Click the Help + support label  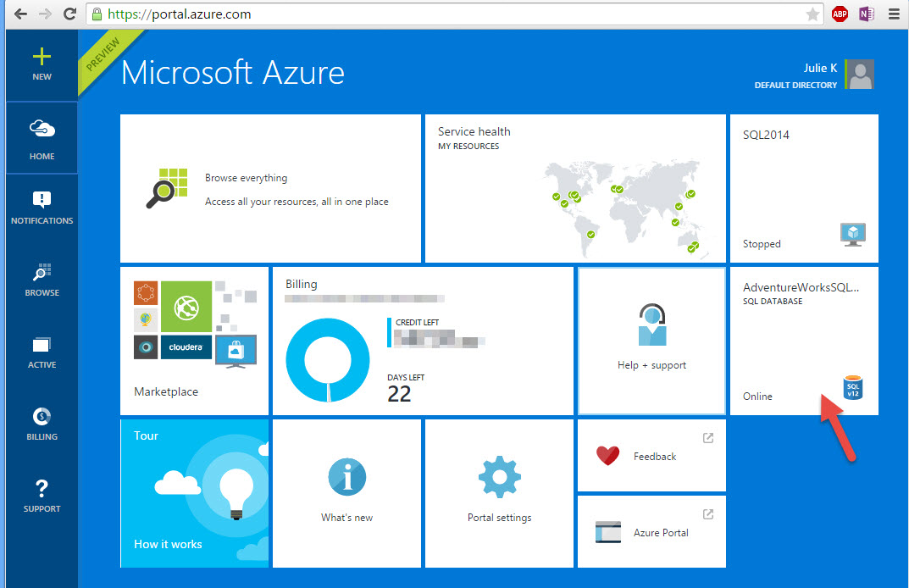tap(651, 365)
